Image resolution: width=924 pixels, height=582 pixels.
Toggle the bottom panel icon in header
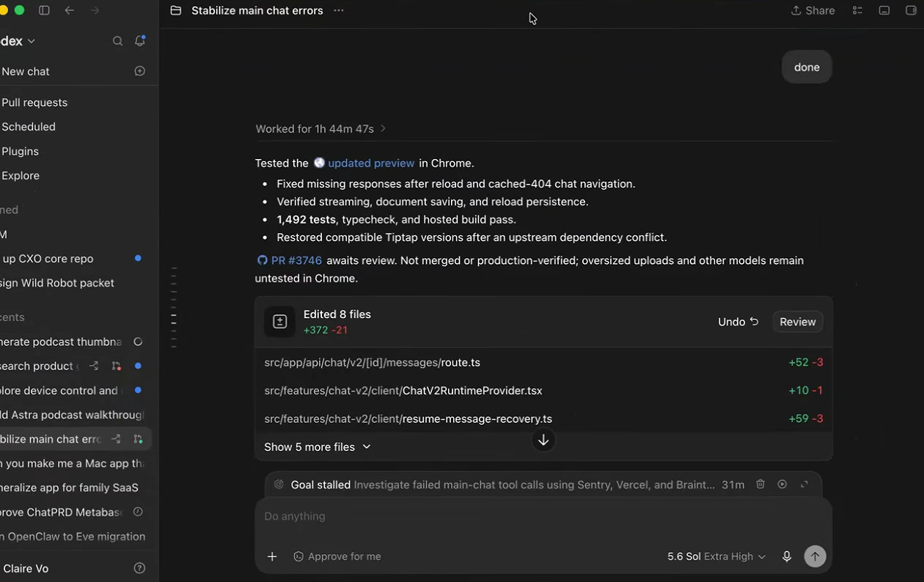point(884,10)
